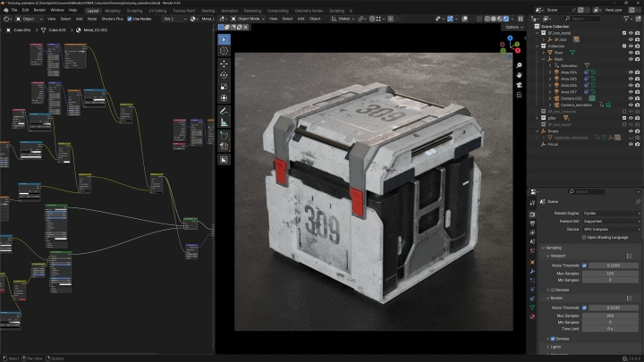Enable Open Shading Language checkbox
The height and width of the screenshot is (362, 644).
coord(584,237)
